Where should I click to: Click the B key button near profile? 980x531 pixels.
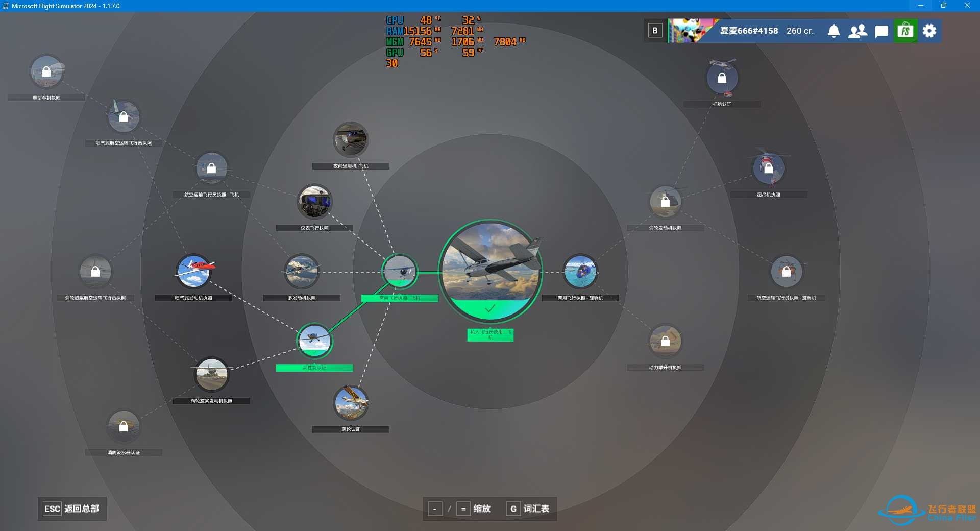pos(655,31)
